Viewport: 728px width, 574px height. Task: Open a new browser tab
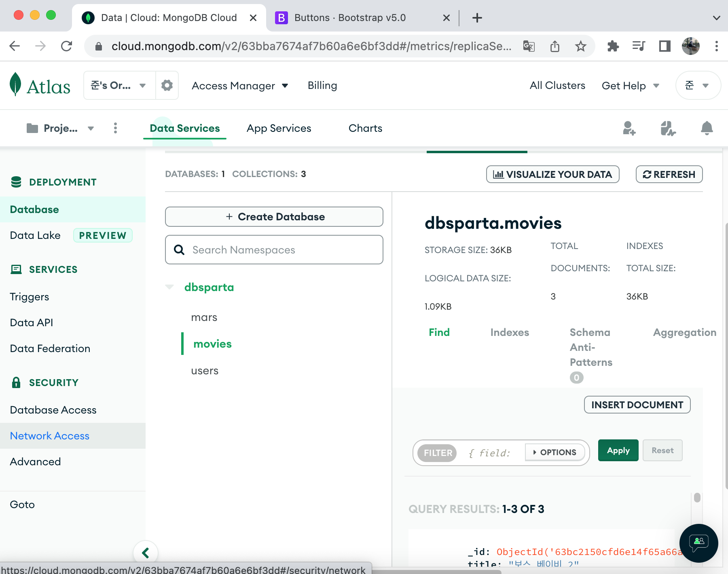click(x=477, y=18)
